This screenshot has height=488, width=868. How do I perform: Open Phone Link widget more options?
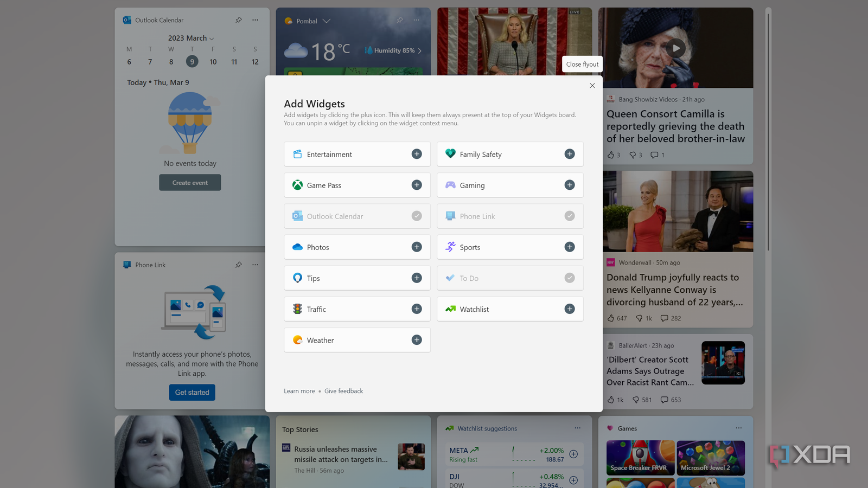pos(255,265)
